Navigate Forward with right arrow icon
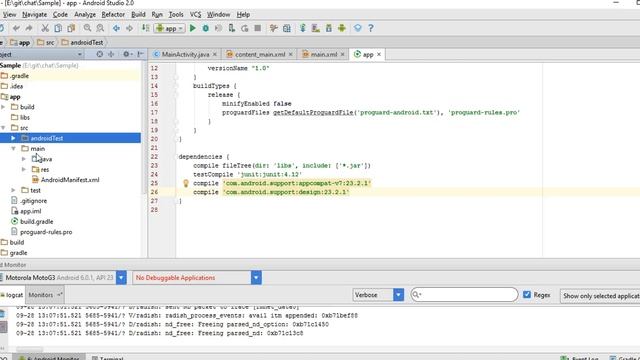Screen dimensions: 640x360 129,28
